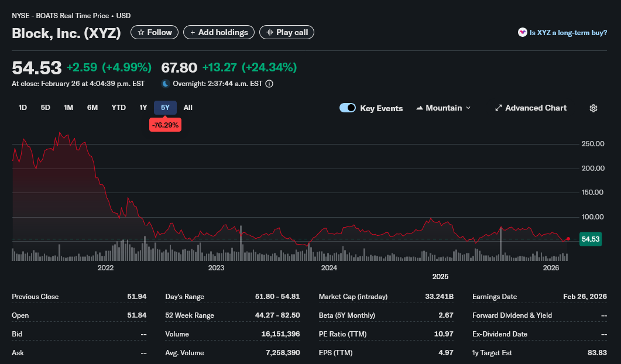Screen dimensions: 621x364
Task: Click the plus icon in Add holdings
Action: 193,32
